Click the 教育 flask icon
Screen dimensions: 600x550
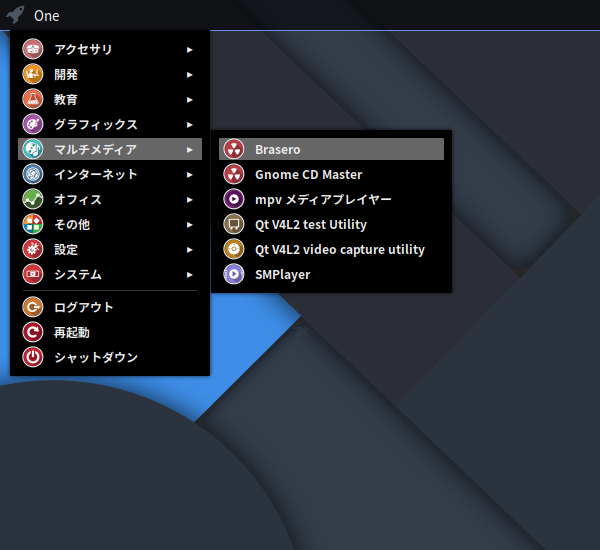tap(33, 99)
